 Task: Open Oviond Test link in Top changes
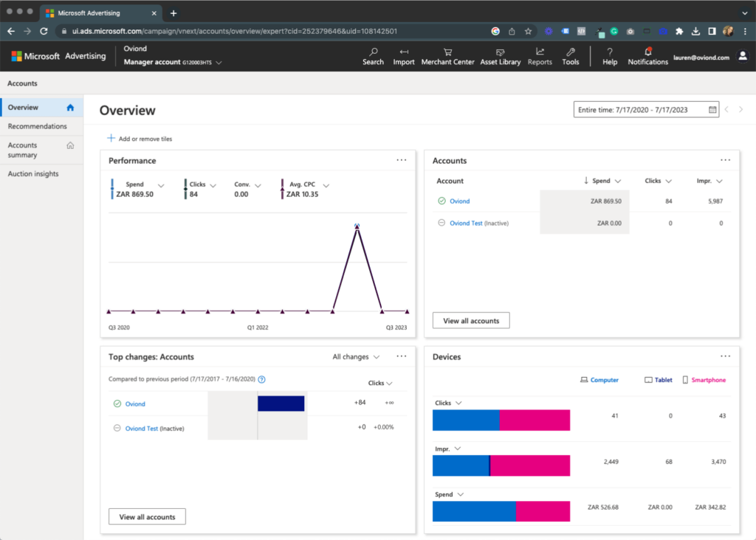click(141, 429)
